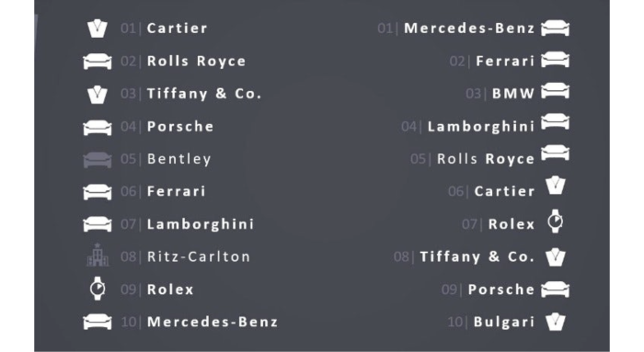Select the car icon beside right-column Mercedes-Benz

[x=556, y=28]
